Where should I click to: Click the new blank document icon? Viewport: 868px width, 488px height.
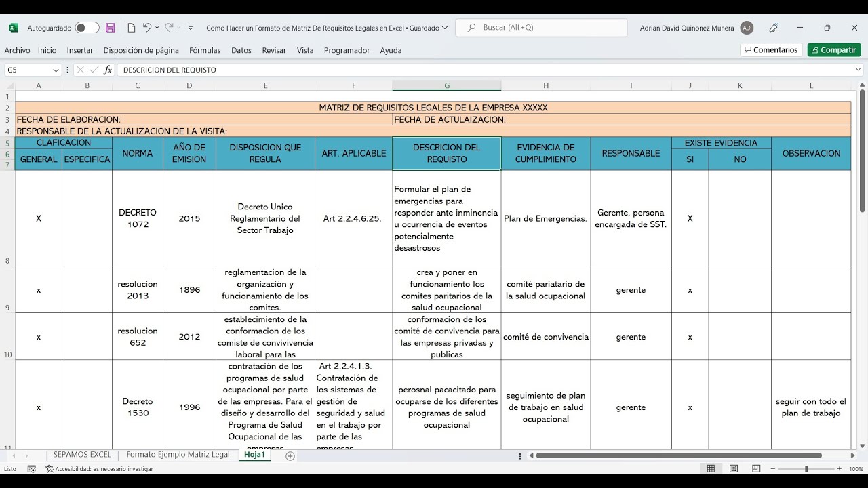[x=132, y=28]
